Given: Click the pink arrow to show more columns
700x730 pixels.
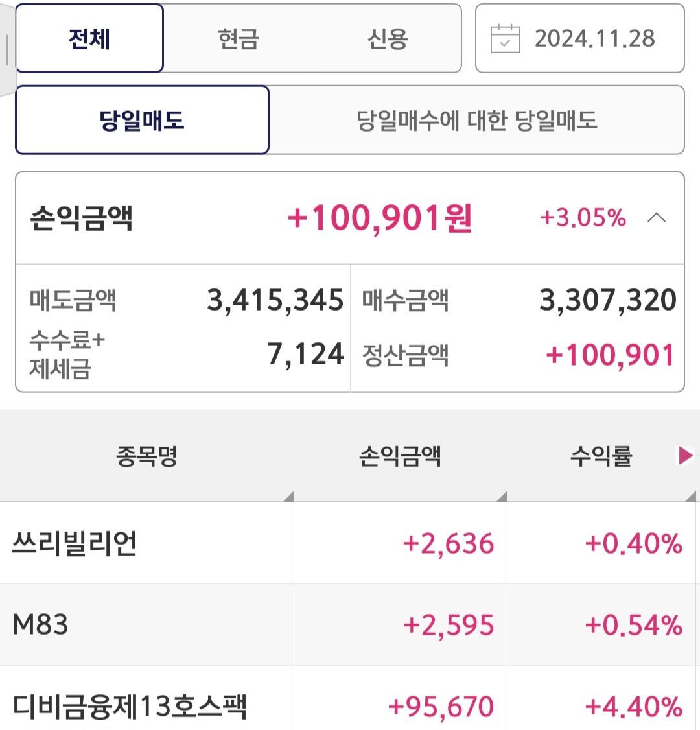Looking at the screenshot, I should [685, 456].
